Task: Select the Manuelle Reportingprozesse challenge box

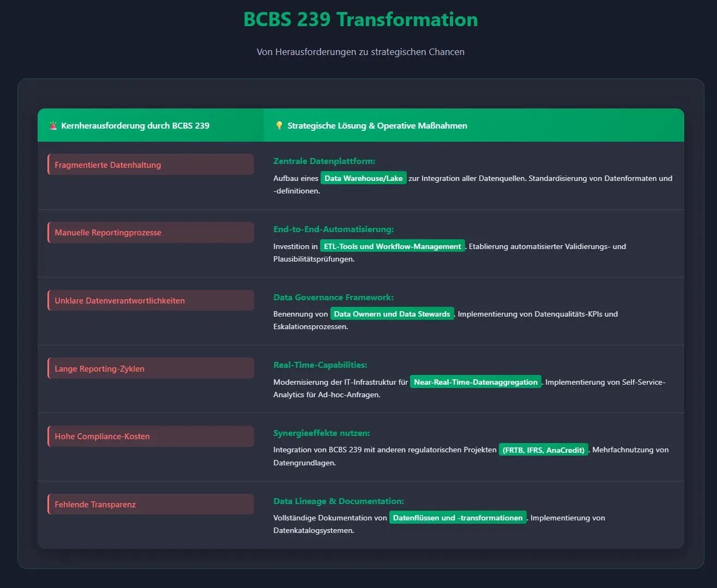Action: pos(150,233)
